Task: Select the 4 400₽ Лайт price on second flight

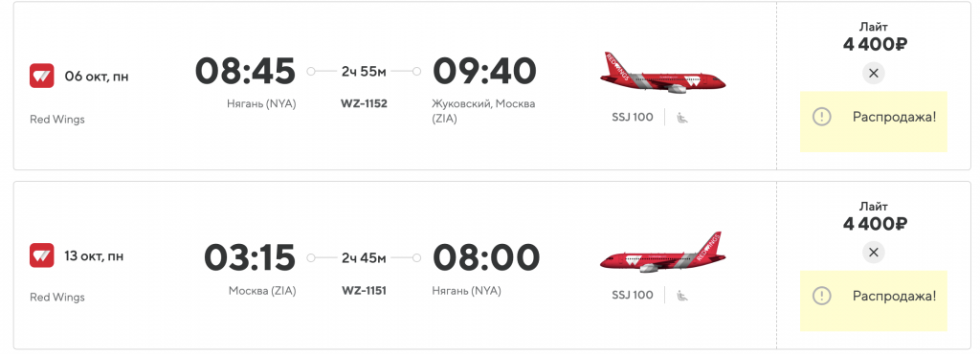Action: [x=875, y=224]
